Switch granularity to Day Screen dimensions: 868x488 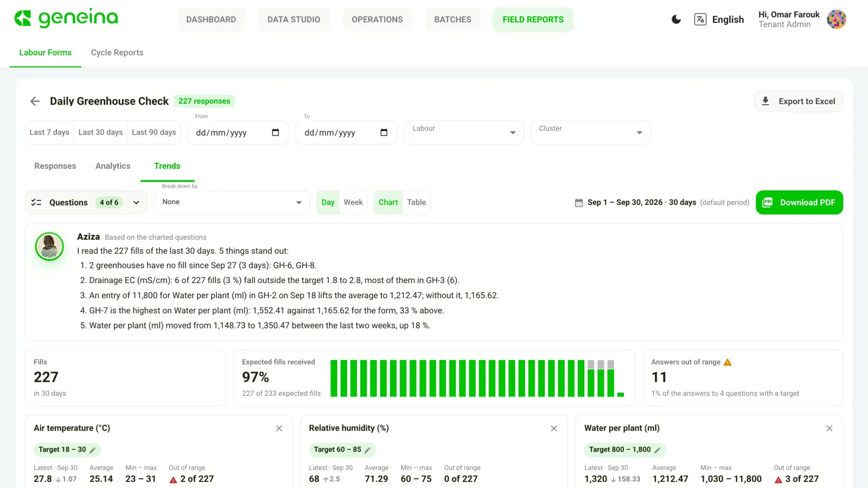pos(328,202)
